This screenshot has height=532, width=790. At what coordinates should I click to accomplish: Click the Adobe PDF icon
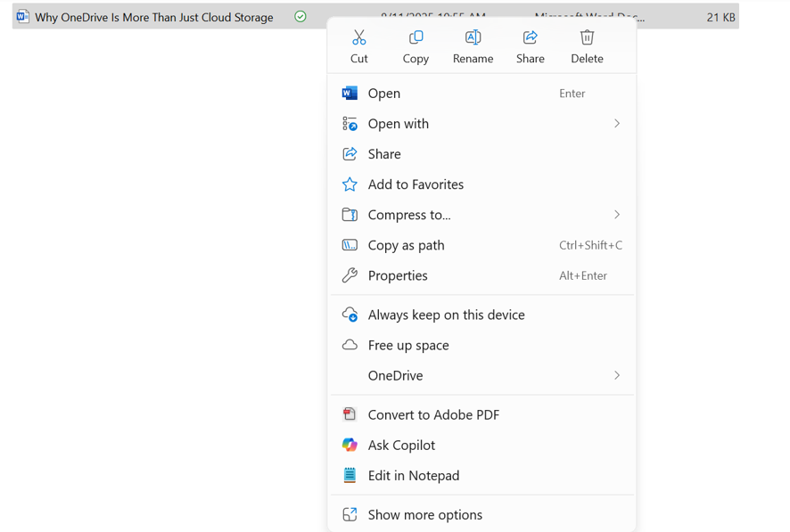(350, 414)
